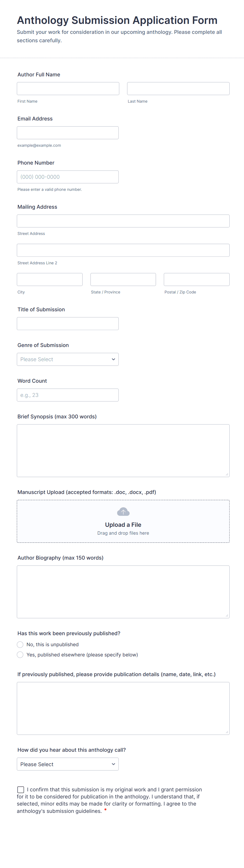
Task: Click into the Phone Number field
Action: pos(68,177)
